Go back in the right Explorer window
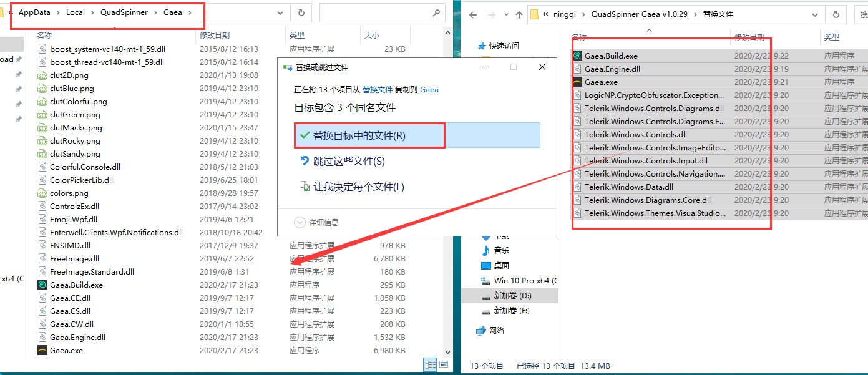868x375 pixels. [474, 14]
